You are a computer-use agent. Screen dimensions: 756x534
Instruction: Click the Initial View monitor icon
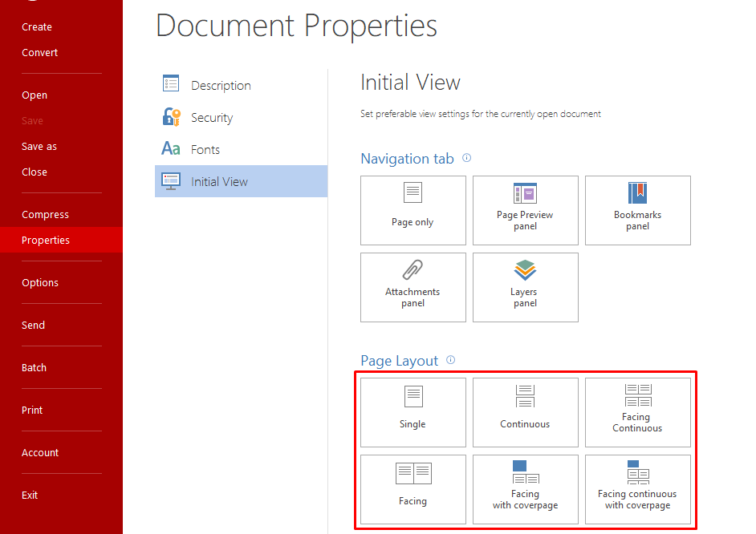(170, 180)
